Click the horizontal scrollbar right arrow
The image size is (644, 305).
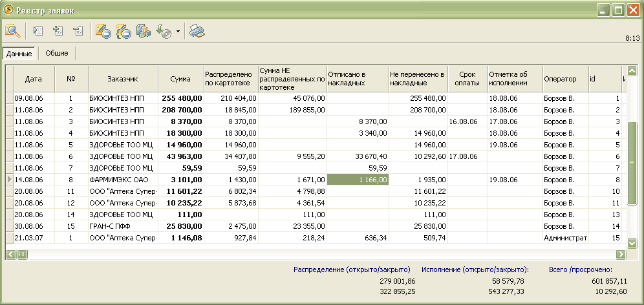click(621, 255)
